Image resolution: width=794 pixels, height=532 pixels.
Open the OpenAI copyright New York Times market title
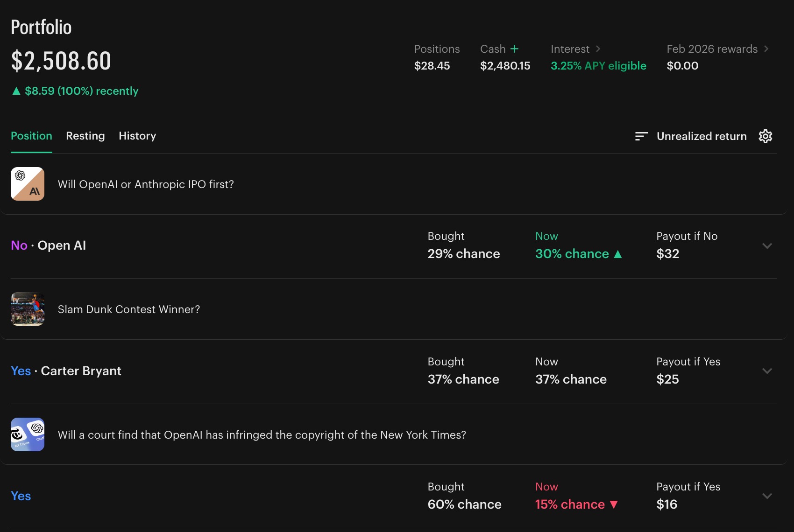tap(262, 435)
